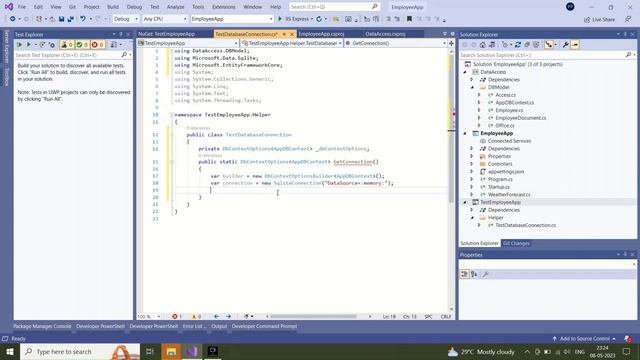Click navigate backward arrow below the editor
The width and height of the screenshot is (640, 360).
[x=217, y=316]
